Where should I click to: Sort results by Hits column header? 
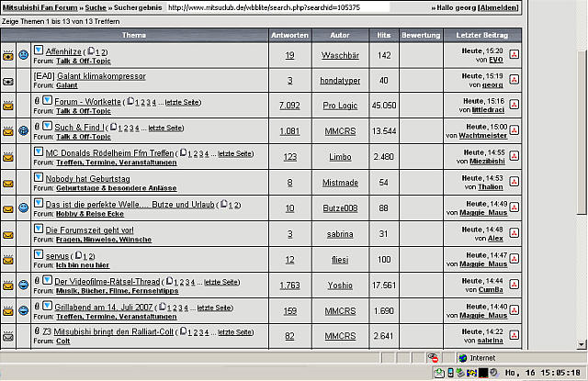[383, 34]
